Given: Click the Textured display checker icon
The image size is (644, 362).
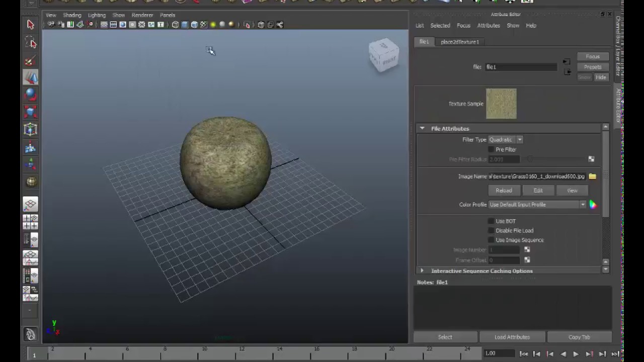Looking at the screenshot, I should tap(204, 25).
